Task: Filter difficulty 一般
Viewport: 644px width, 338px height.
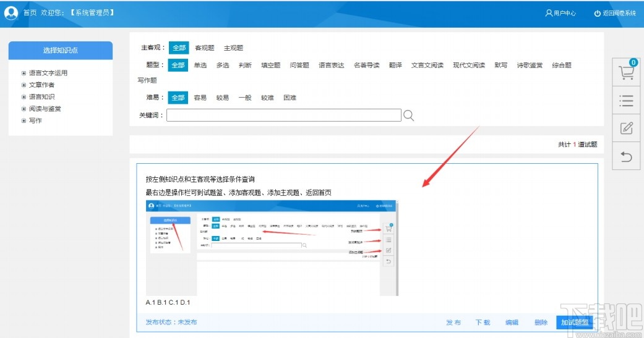Action: [245, 98]
